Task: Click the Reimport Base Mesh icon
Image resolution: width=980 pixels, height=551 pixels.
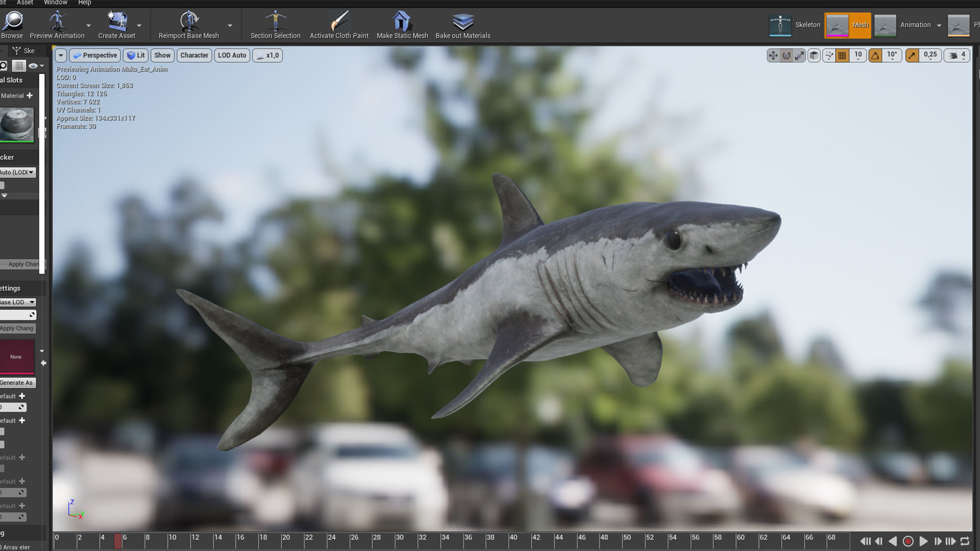Action: (x=189, y=21)
